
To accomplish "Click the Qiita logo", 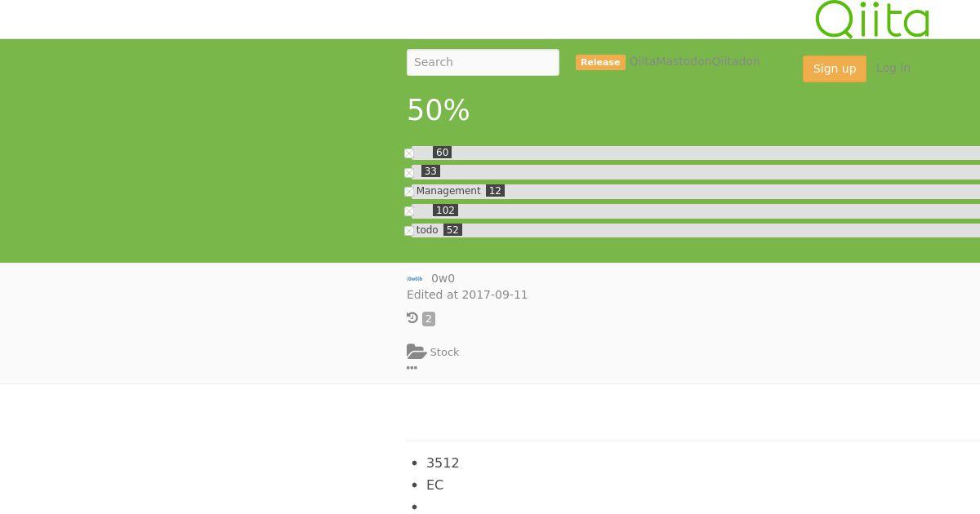I will pyautogui.click(x=871, y=20).
